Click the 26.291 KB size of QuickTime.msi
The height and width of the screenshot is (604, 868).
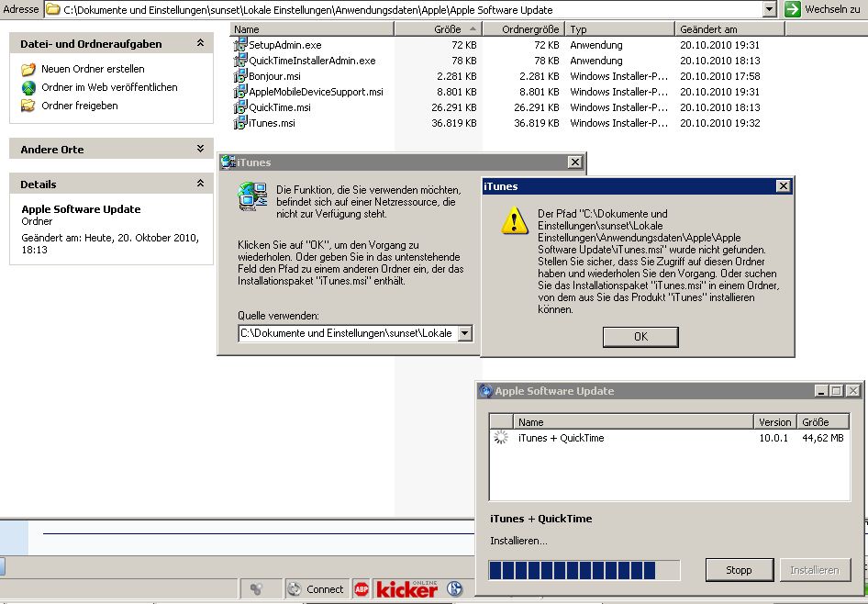pos(454,107)
